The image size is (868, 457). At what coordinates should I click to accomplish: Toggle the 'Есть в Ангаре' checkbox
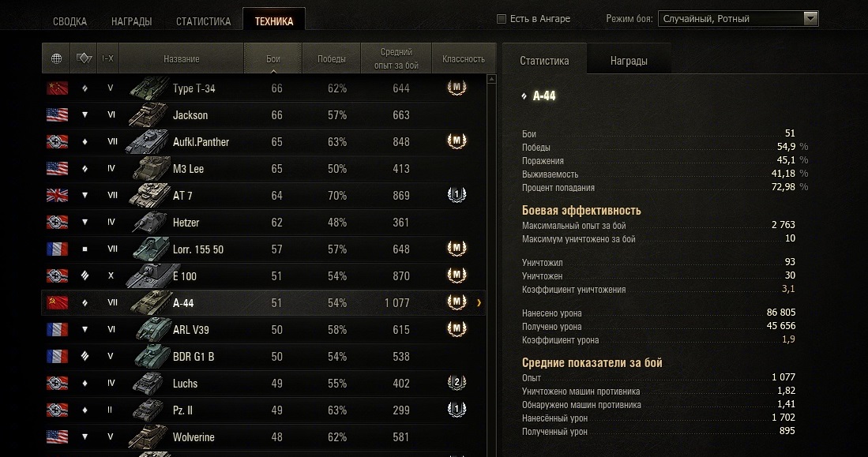[502, 19]
